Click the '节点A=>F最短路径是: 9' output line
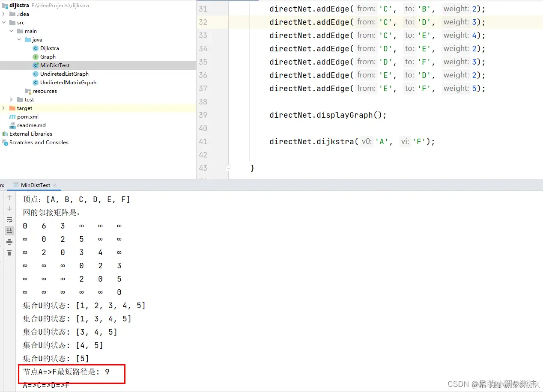 point(66,372)
